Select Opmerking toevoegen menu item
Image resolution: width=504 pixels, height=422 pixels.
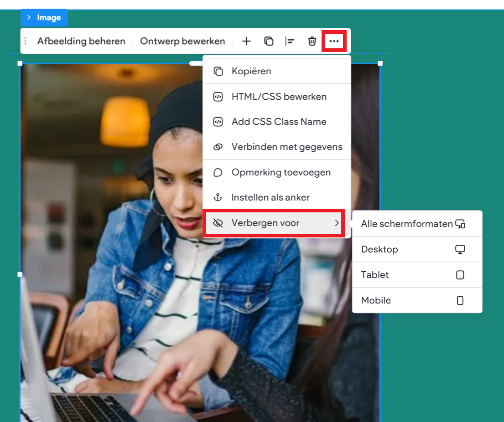click(277, 172)
